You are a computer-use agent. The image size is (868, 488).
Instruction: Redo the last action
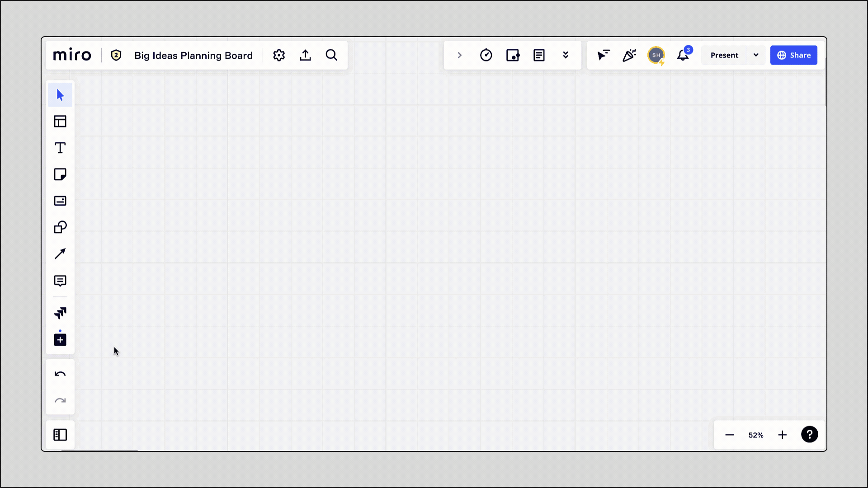click(x=60, y=400)
